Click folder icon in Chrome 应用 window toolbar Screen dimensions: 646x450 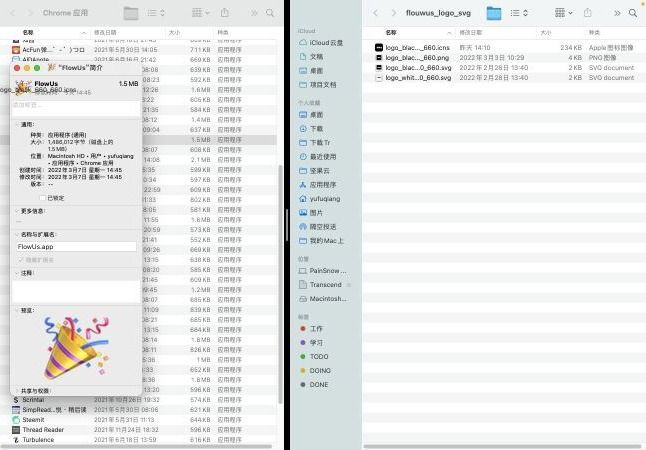point(131,13)
